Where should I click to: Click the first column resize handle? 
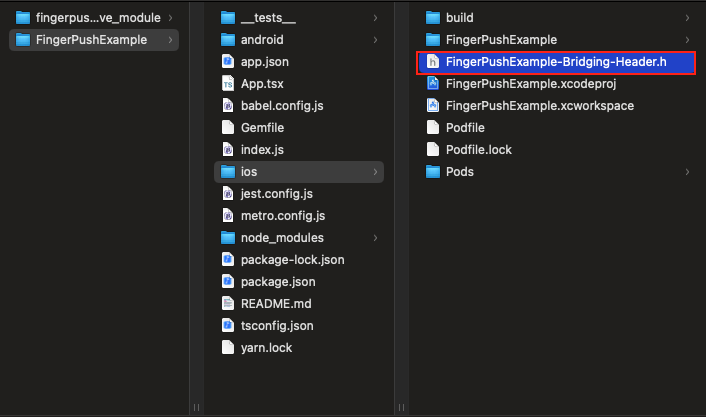click(x=196, y=407)
